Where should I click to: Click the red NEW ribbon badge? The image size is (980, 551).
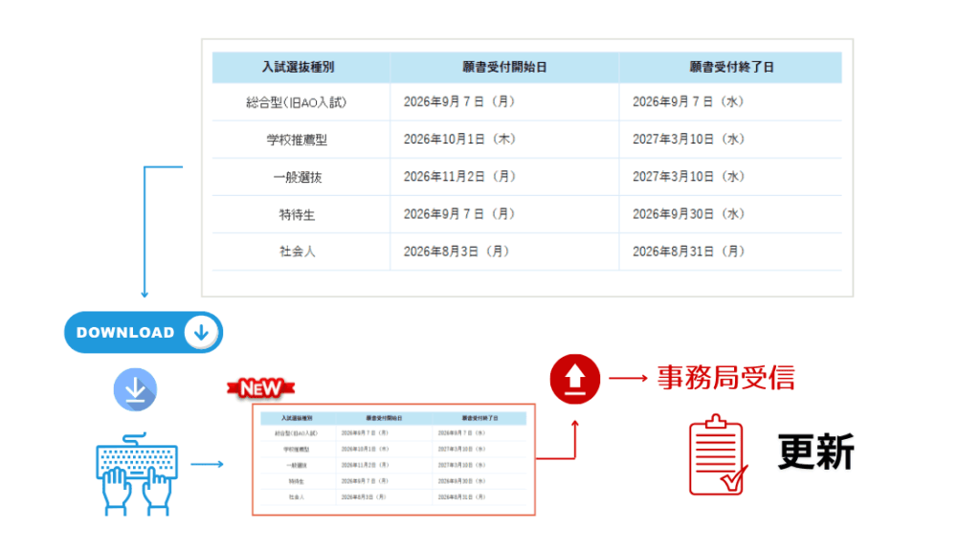click(x=258, y=387)
